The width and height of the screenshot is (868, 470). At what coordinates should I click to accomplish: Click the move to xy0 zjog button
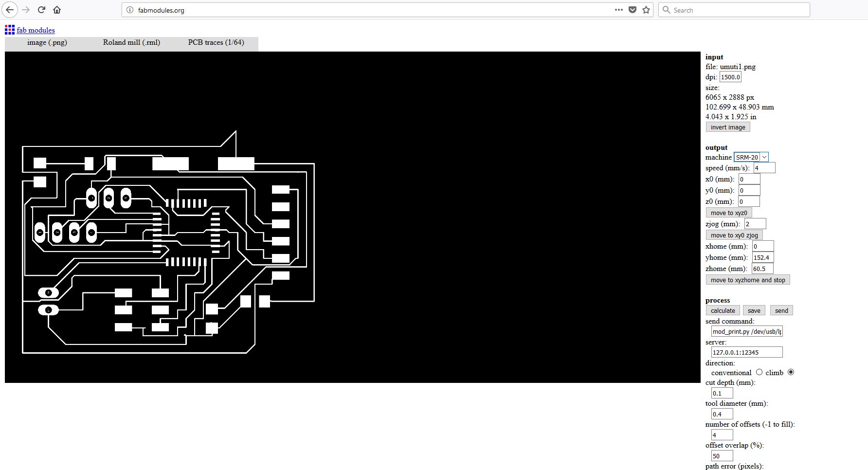(x=734, y=235)
